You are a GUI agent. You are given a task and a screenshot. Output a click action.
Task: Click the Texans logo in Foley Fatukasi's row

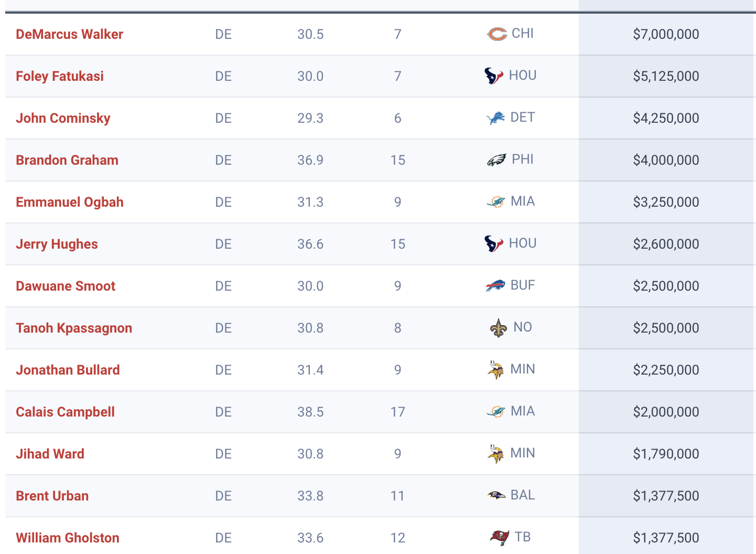[x=494, y=76]
